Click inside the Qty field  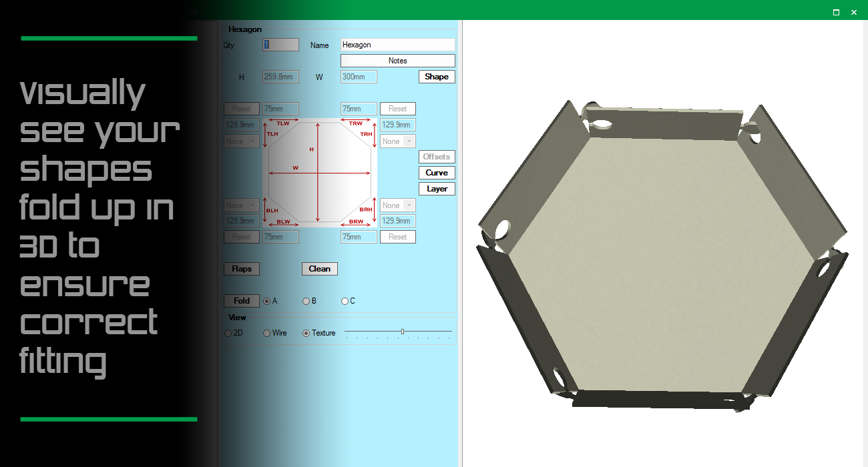(x=280, y=44)
